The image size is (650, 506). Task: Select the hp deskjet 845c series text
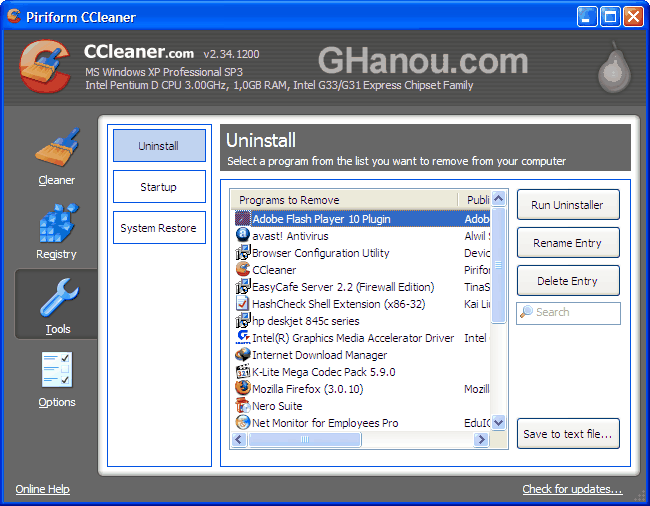[306, 321]
